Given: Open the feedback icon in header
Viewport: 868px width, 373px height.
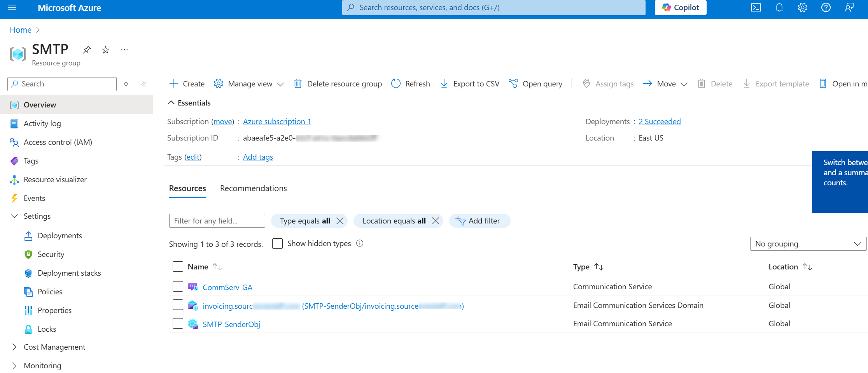Looking at the screenshot, I should 849,7.
